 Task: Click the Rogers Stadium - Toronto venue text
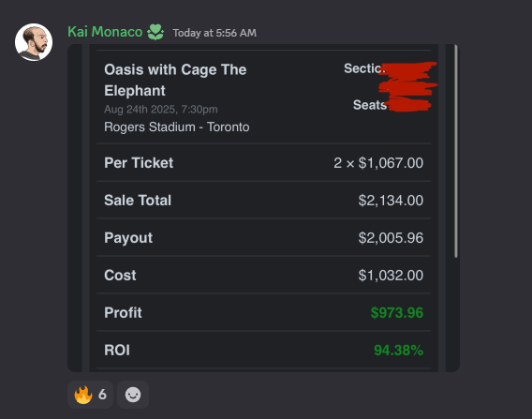coord(177,127)
